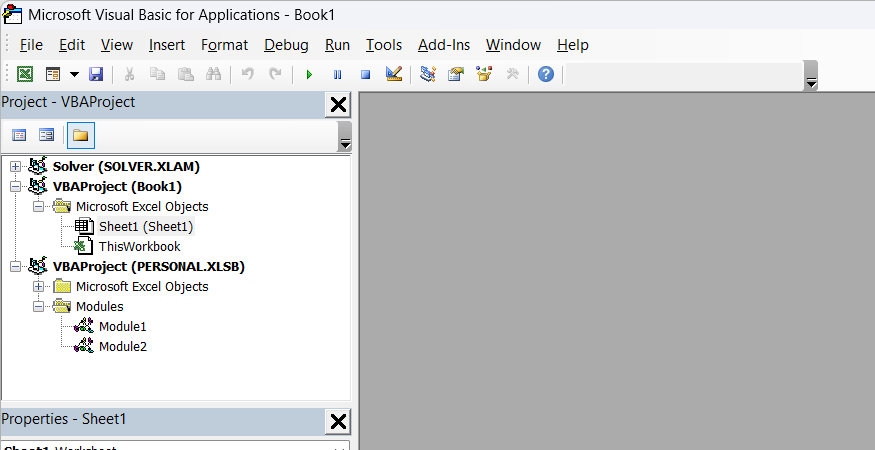875x450 pixels.
Task: Open the Run menu
Action: point(337,45)
